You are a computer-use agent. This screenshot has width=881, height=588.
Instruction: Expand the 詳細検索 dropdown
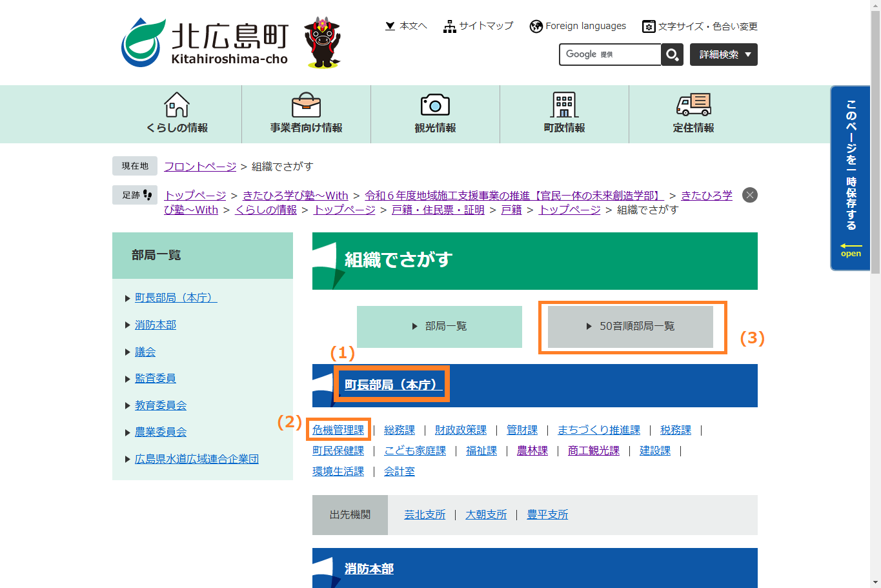tap(724, 54)
